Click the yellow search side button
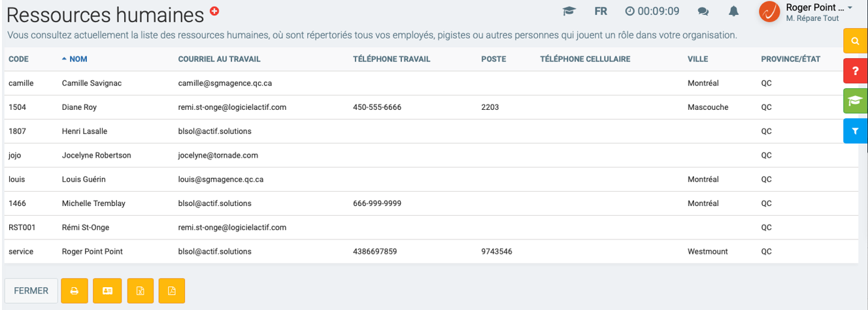This screenshot has height=310, width=868. 855,41
